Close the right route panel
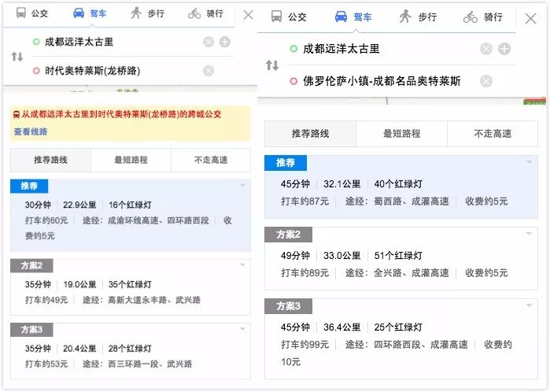The image size is (550, 392). pyautogui.click(x=530, y=19)
